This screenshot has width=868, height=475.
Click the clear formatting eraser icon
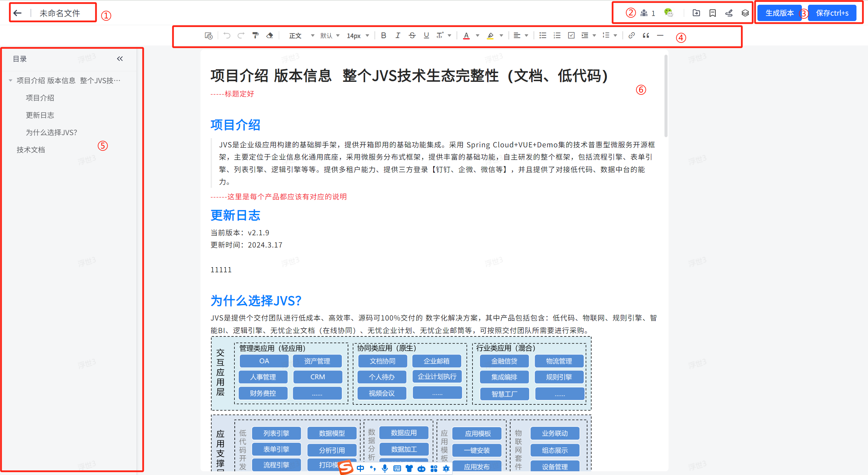coord(270,35)
